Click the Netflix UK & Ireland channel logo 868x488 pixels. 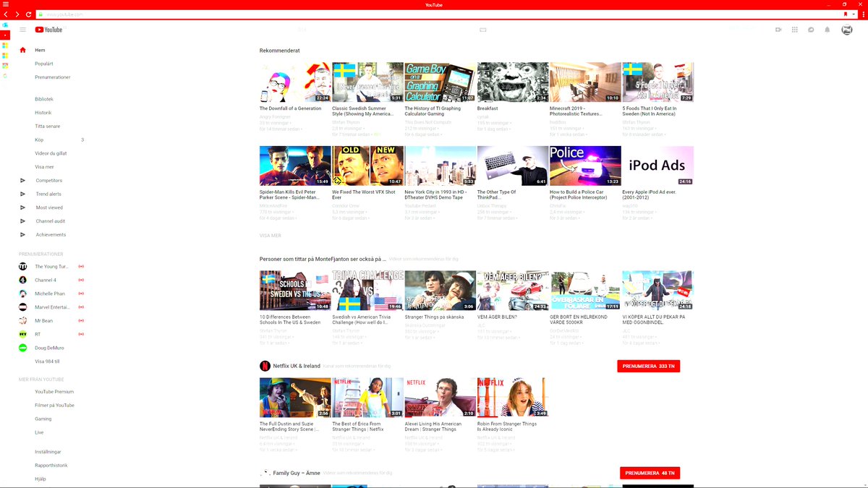click(265, 366)
